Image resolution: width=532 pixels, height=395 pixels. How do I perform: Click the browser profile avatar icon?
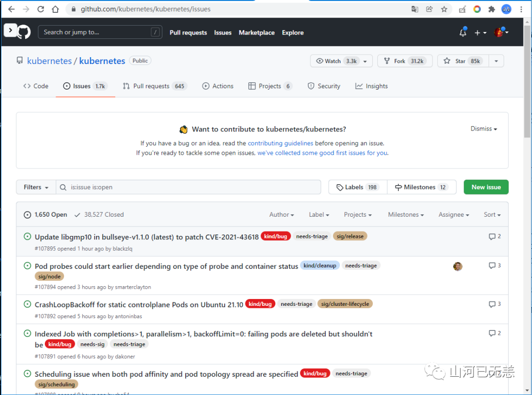tap(506, 9)
